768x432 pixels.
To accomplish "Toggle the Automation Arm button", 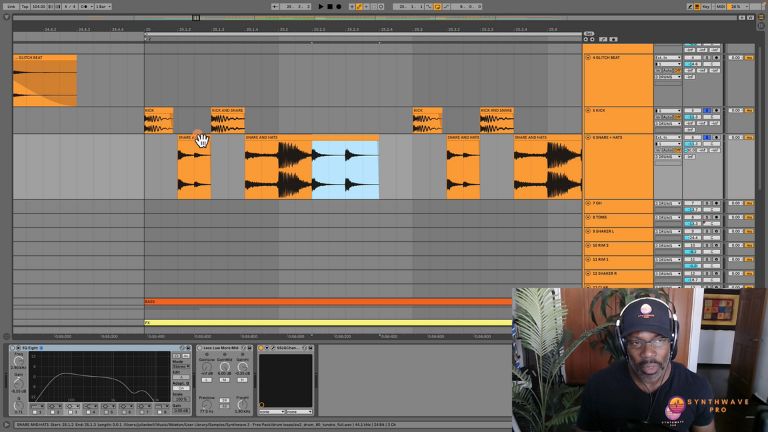I will point(359,6).
